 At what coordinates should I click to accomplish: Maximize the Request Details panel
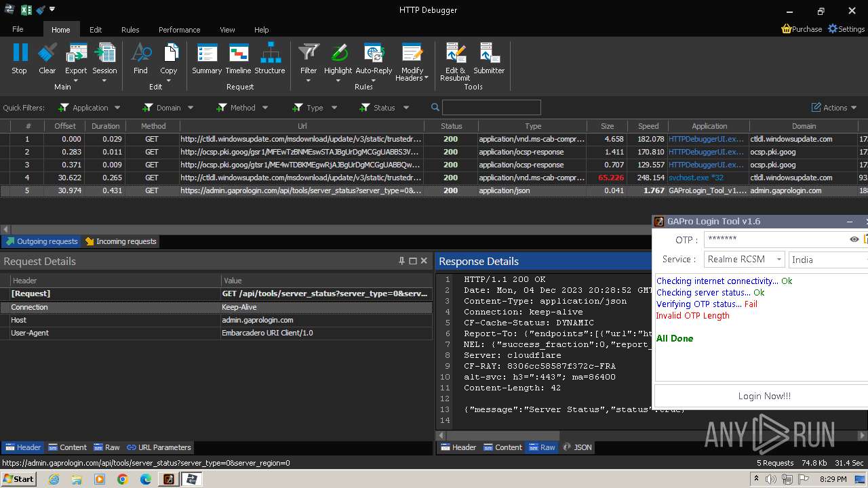tap(413, 261)
